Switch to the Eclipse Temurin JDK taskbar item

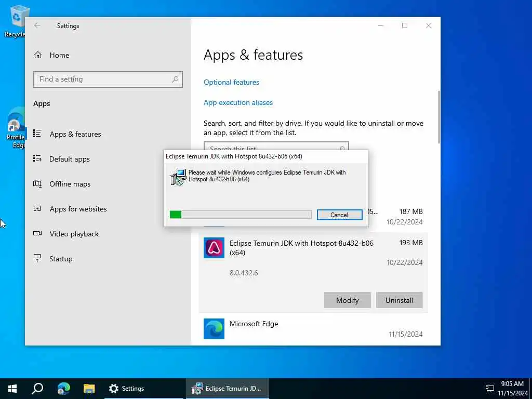click(x=228, y=389)
